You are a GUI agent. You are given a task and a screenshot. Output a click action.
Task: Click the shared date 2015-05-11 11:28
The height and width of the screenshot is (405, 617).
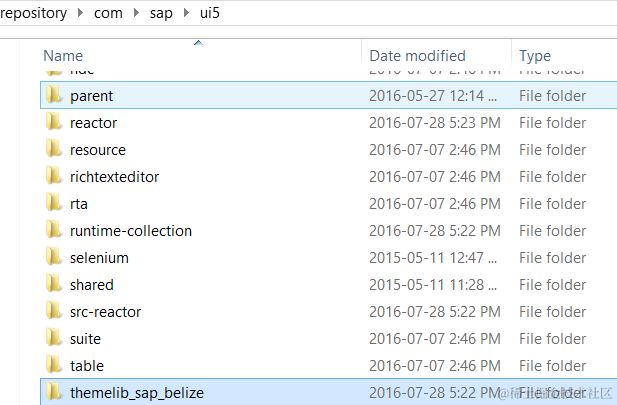433,285
